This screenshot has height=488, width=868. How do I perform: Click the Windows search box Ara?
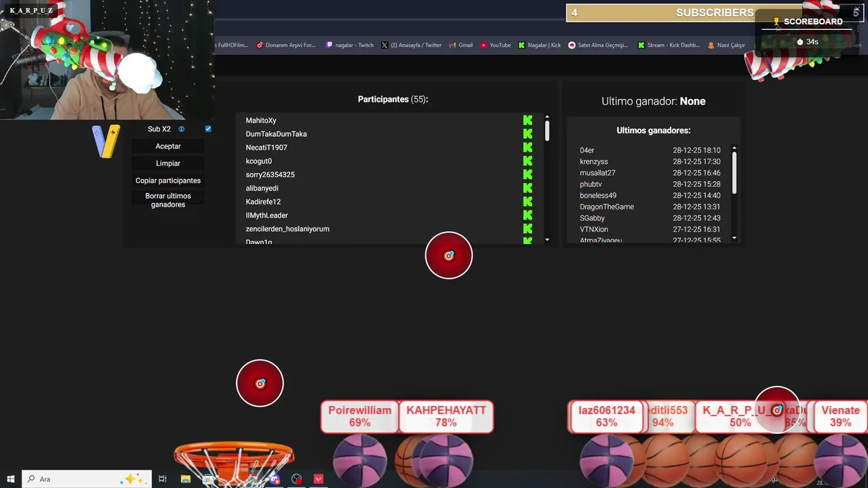pos(86,479)
